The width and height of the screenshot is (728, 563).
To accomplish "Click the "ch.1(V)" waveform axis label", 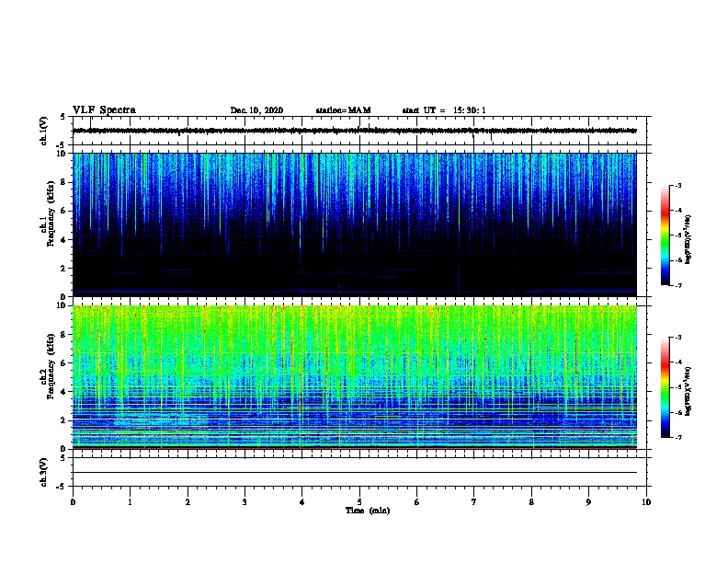I will 43,131.
